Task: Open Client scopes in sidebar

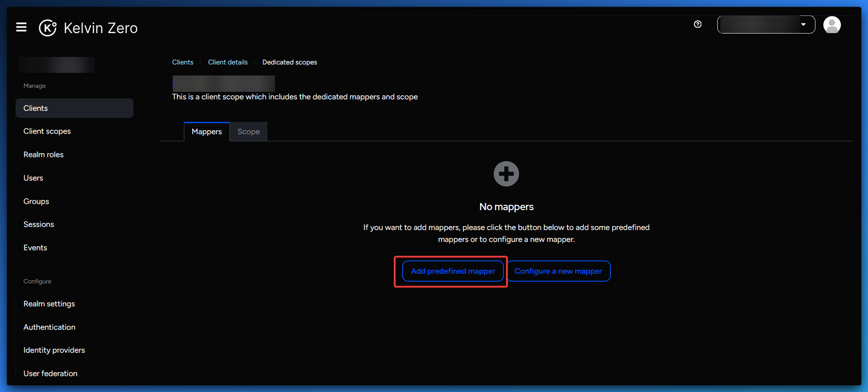Action: click(x=47, y=131)
